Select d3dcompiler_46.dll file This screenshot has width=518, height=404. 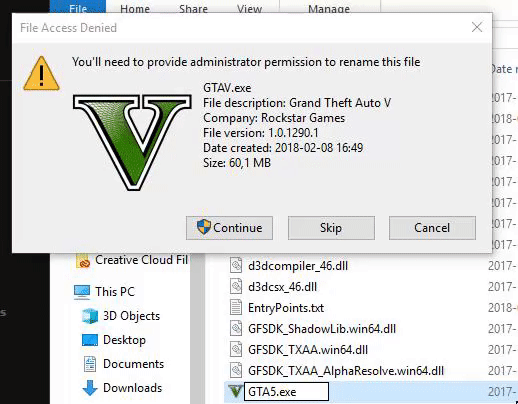click(x=298, y=266)
